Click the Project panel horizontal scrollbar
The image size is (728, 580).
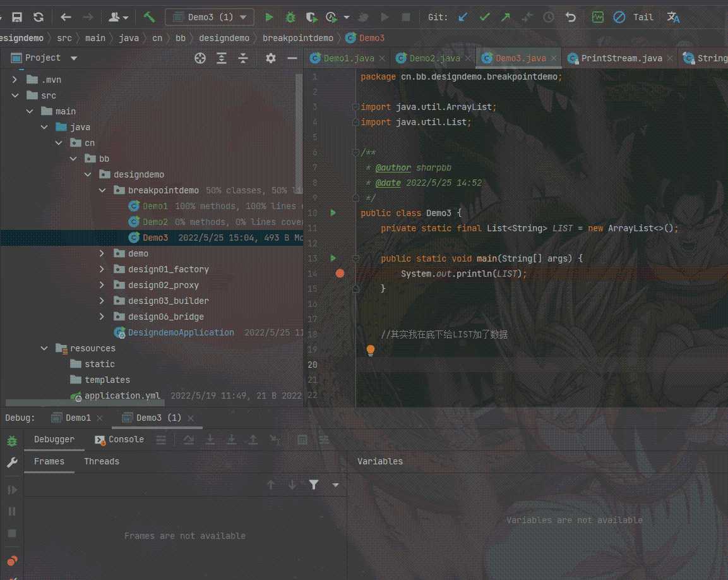(x=85, y=403)
